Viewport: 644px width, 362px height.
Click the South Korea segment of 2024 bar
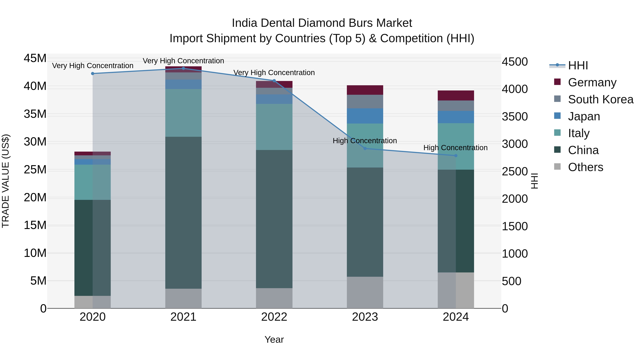tap(456, 106)
